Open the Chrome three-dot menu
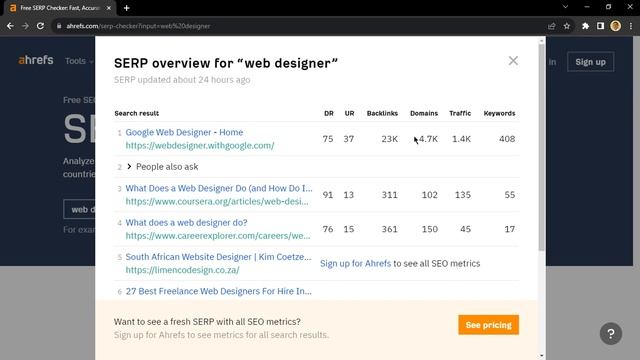Viewport: 640px width, 360px height. pyautogui.click(x=631, y=26)
